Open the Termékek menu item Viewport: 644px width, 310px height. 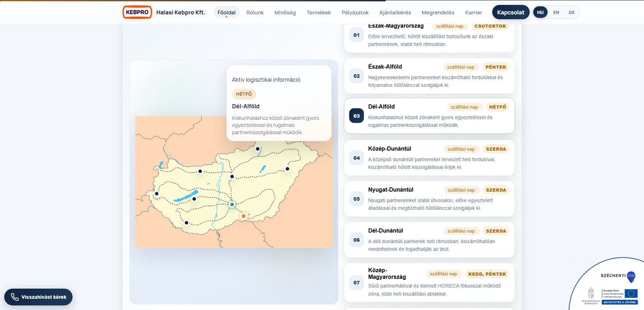319,12
